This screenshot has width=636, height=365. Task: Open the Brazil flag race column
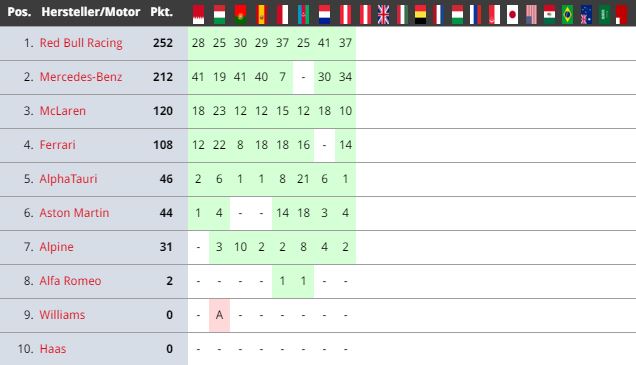click(568, 15)
